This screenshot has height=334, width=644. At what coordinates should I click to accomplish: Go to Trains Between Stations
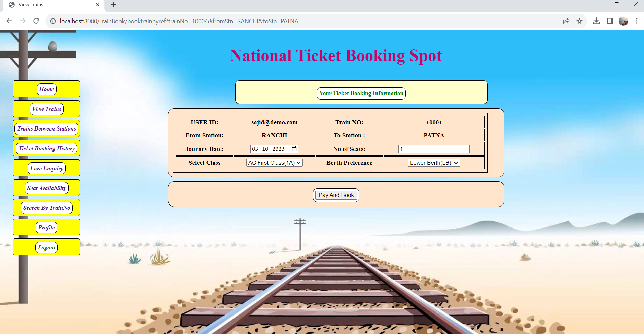point(46,128)
